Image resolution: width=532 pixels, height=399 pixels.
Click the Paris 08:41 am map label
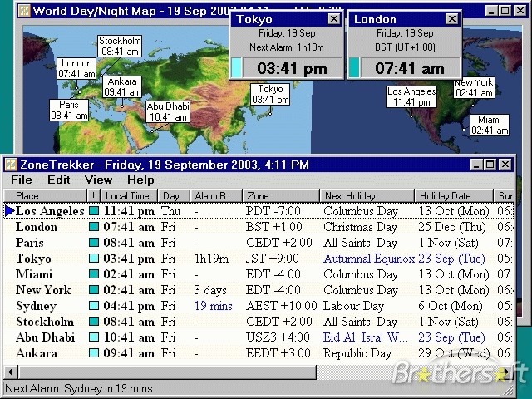[x=69, y=110]
